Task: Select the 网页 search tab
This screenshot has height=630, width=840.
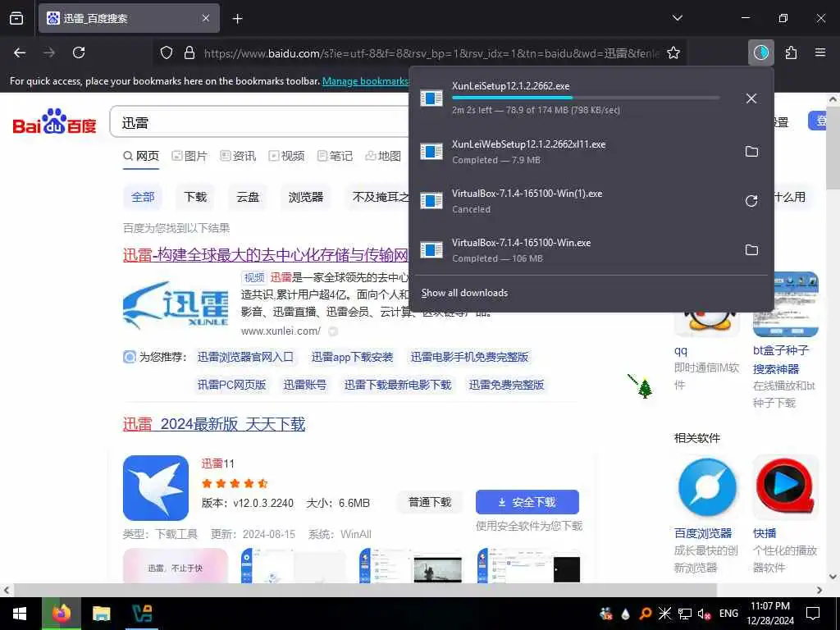Action: point(141,156)
